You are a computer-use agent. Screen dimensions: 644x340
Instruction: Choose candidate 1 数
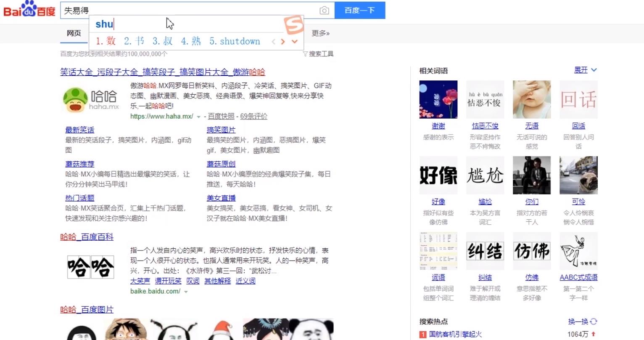coord(106,41)
